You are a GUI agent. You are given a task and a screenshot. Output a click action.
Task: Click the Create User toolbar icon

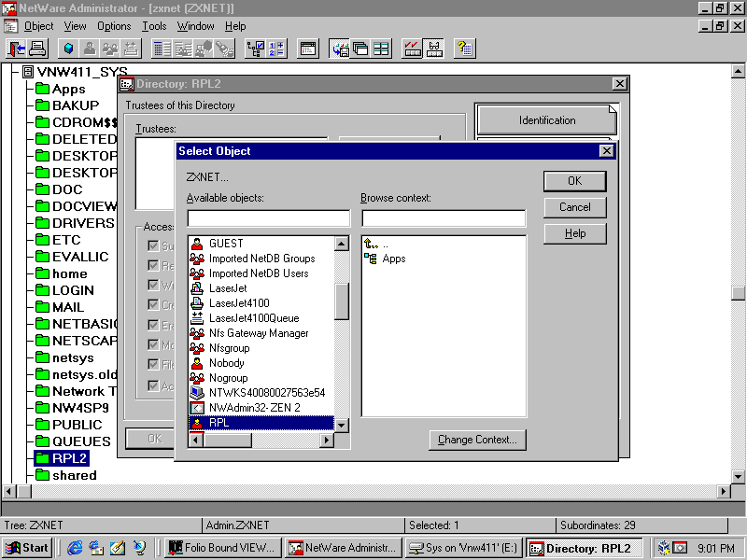pyautogui.click(x=89, y=49)
